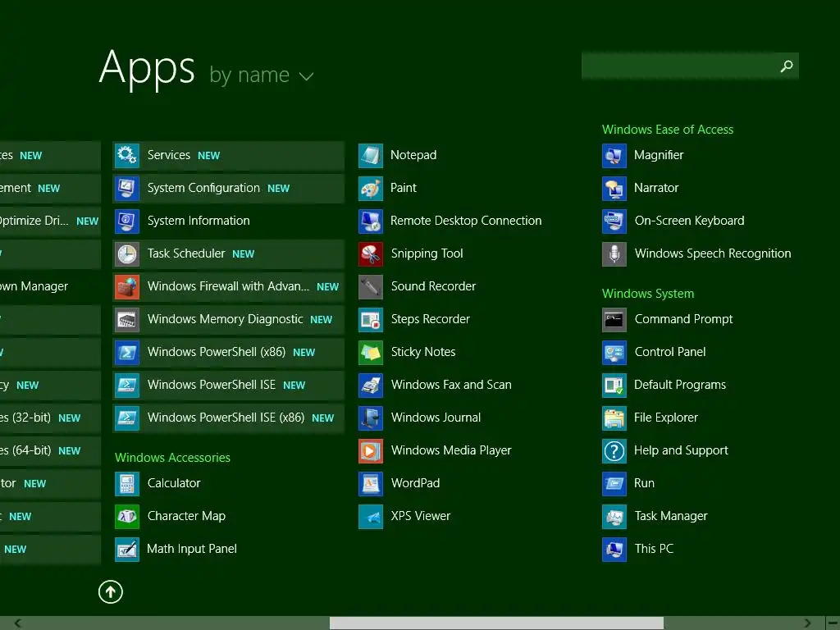The height and width of the screenshot is (630, 840).
Task: Click the Task Scheduler clock icon
Action: 127,254
